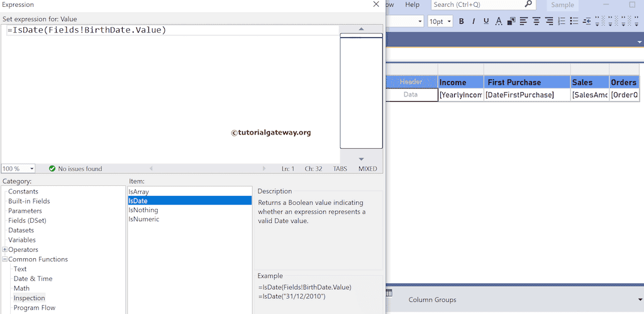Open the Column Groups dropdown arrow

click(639, 300)
